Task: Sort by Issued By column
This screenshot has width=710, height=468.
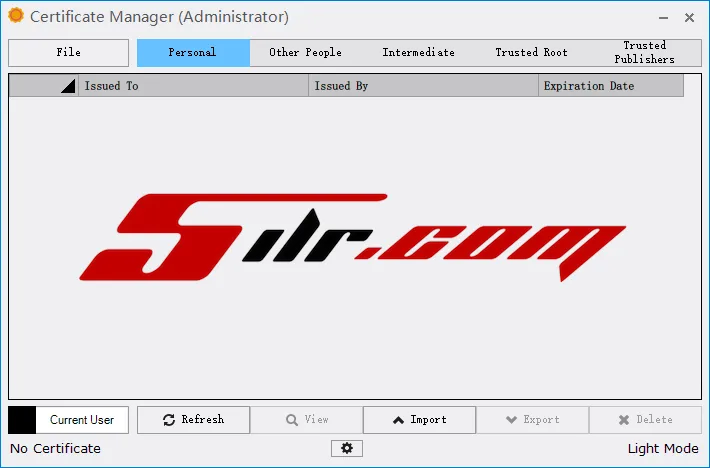Action: point(423,86)
